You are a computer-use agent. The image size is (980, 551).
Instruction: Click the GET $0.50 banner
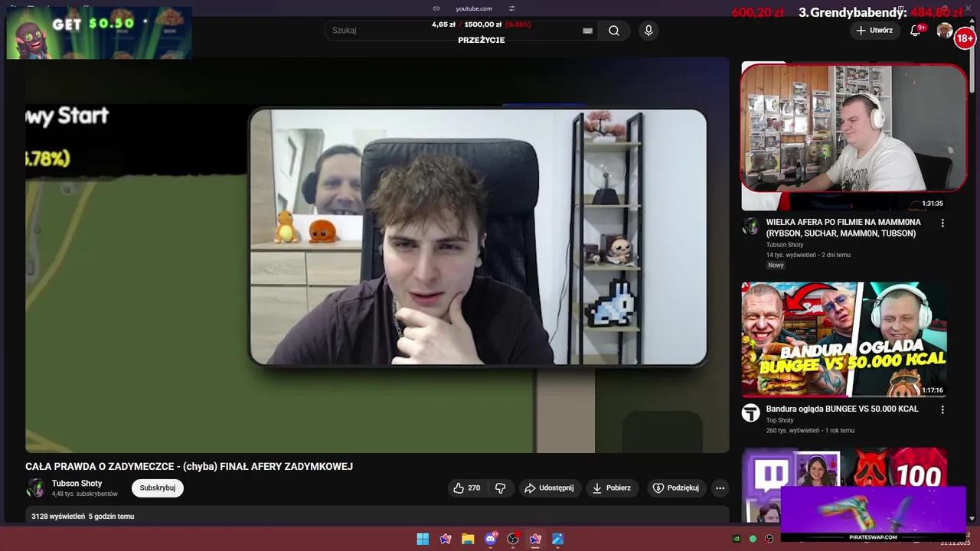point(100,33)
